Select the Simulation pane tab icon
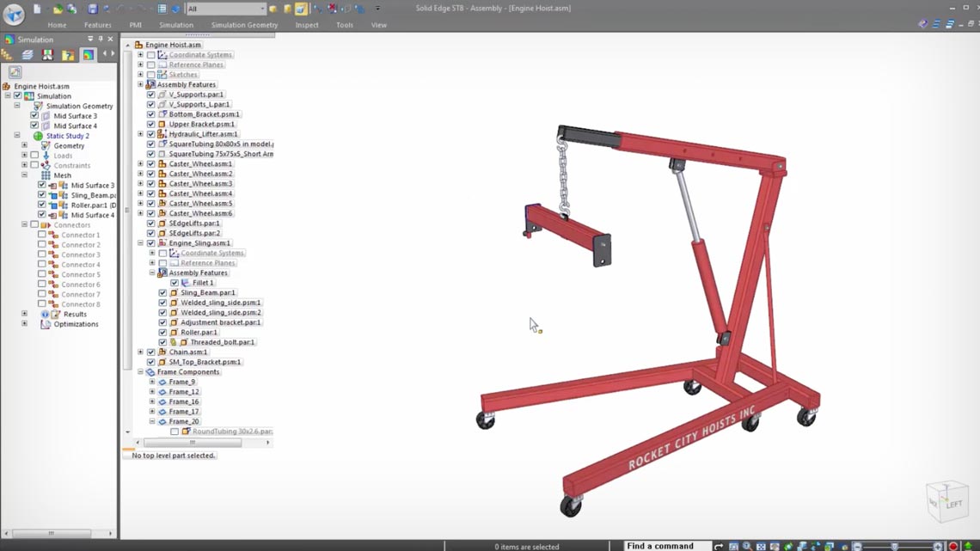Viewport: 980px width, 551px height. pos(88,55)
